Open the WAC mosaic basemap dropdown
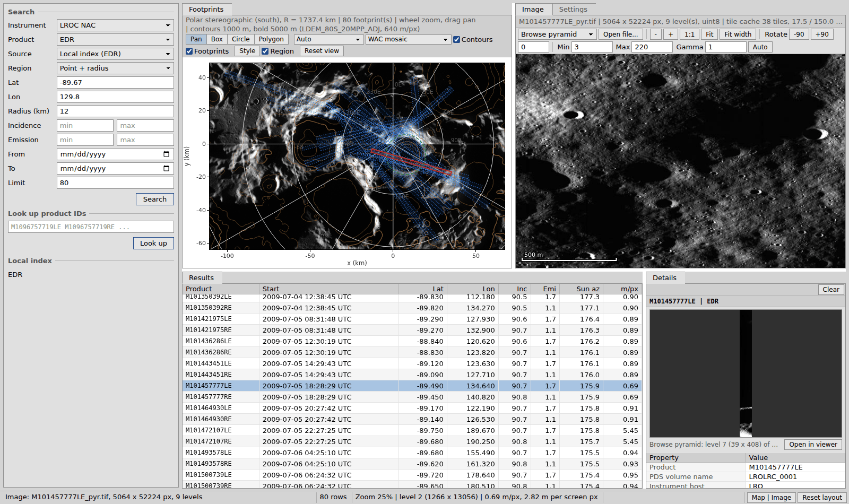849x504 pixels. pyautogui.click(x=408, y=39)
